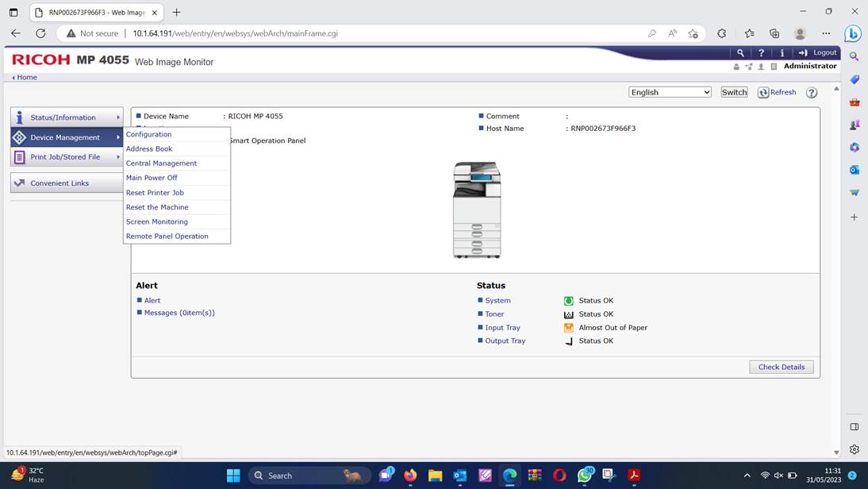The image size is (868, 489).
Task: Open the Edge favorites list icon
Action: click(749, 33)
